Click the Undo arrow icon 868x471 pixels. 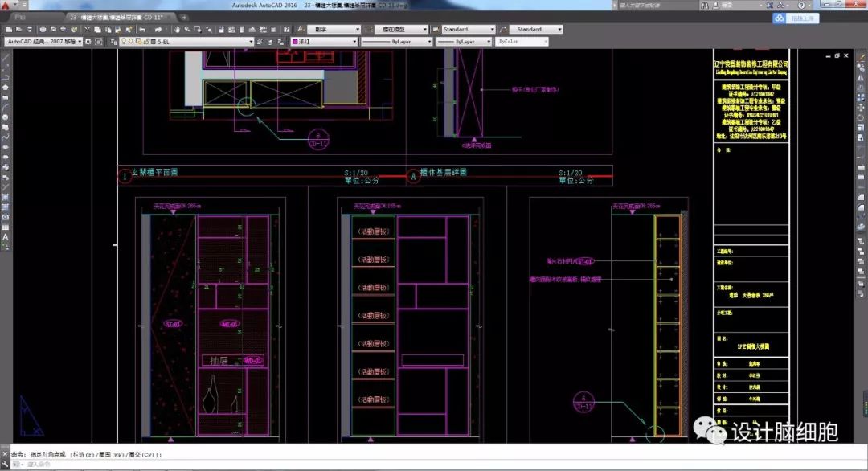pos(142,30)
